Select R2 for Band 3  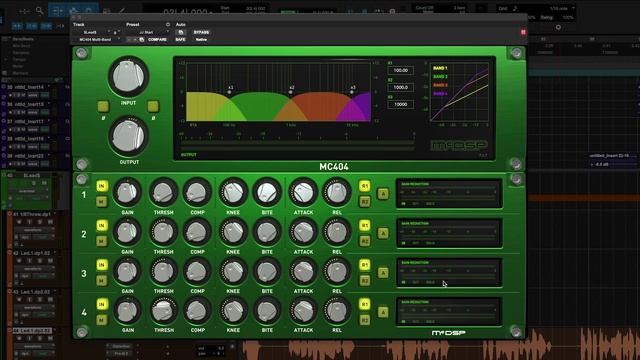(364, 280)
